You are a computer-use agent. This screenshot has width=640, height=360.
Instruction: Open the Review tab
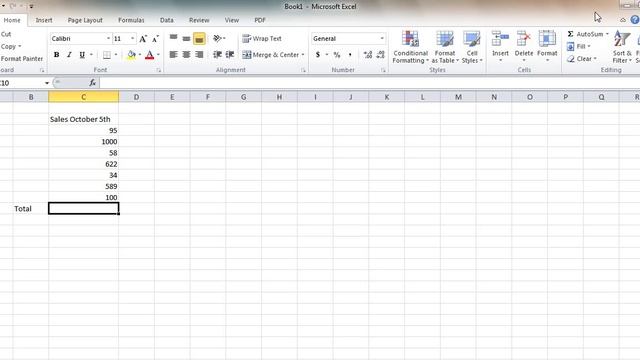(x=199, y=20)
